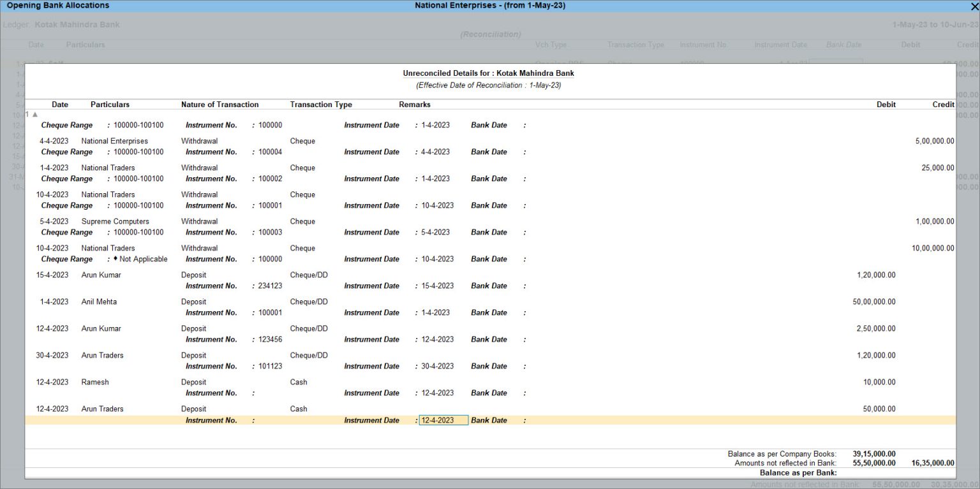Open the Anil Mehta deposit entry
The image size is (980, 489).
[101, 302]
